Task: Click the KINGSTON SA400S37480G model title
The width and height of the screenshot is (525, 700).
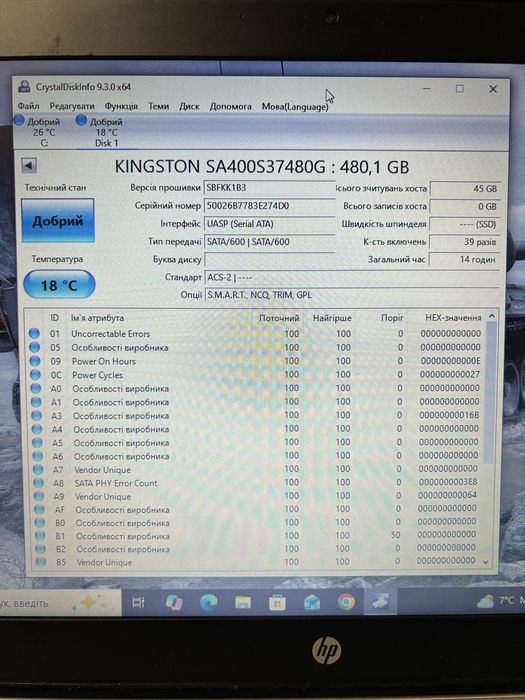Action: 262,167
